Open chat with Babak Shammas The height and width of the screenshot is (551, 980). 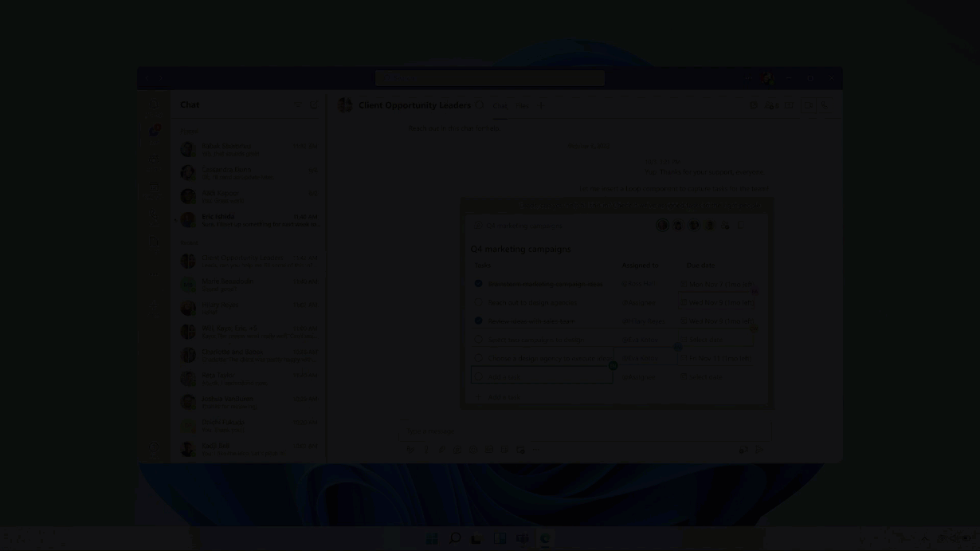pyautogui.click(x=249, y=149)
